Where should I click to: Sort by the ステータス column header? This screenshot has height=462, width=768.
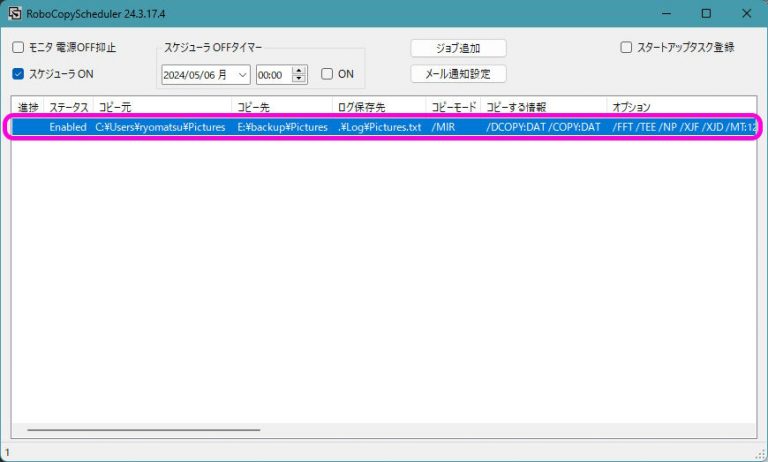coord(69,107)
